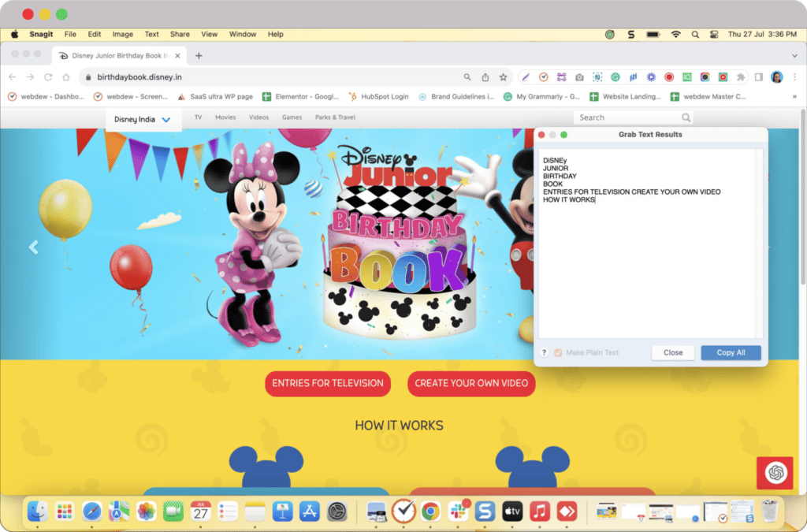Toggle the Make Plain Text checkbox
This screenshot has height=532, width=807.
559,352
